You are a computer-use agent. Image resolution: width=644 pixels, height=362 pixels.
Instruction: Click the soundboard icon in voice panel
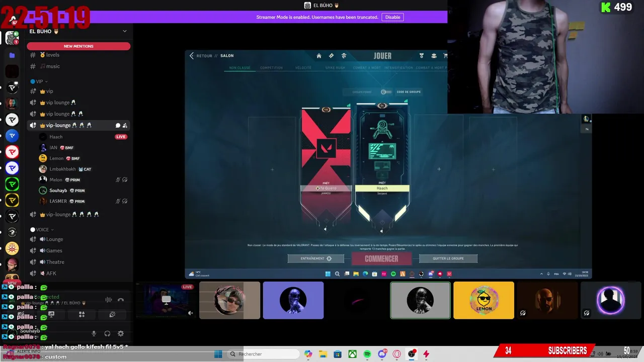click(112, 314)
